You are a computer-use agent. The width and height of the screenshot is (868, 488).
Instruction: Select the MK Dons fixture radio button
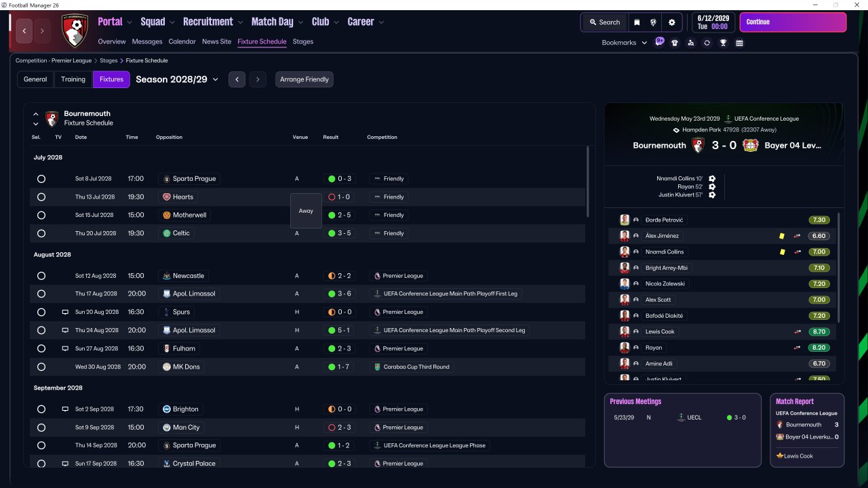click(41, 367)
